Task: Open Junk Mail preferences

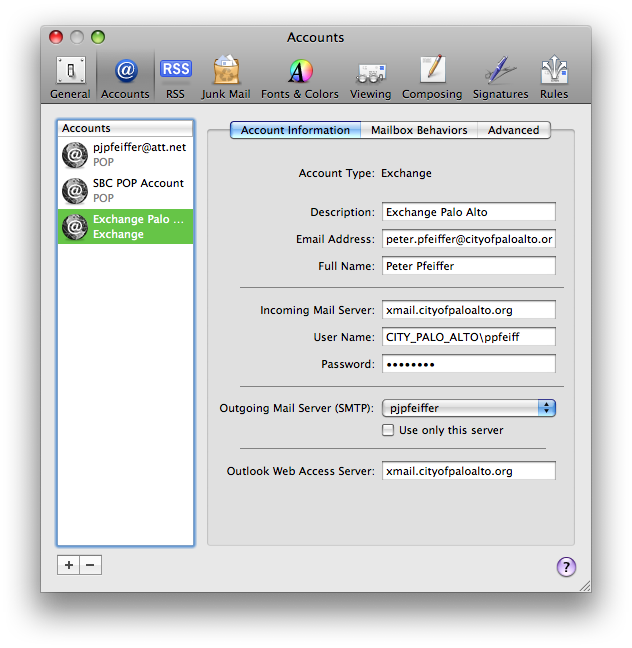Action: click(x=226, y=77)
